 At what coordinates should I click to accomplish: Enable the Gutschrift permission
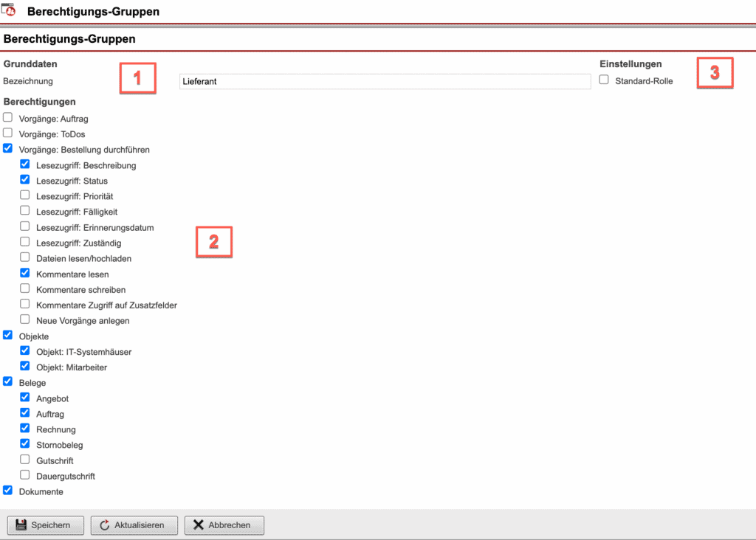tap(24, 460)
